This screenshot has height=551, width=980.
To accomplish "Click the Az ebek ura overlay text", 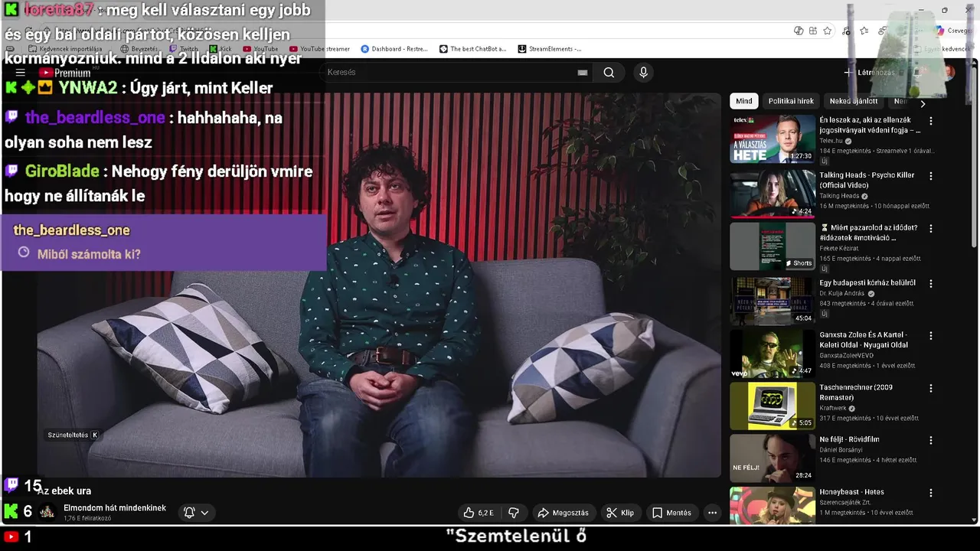I will 65,491.
